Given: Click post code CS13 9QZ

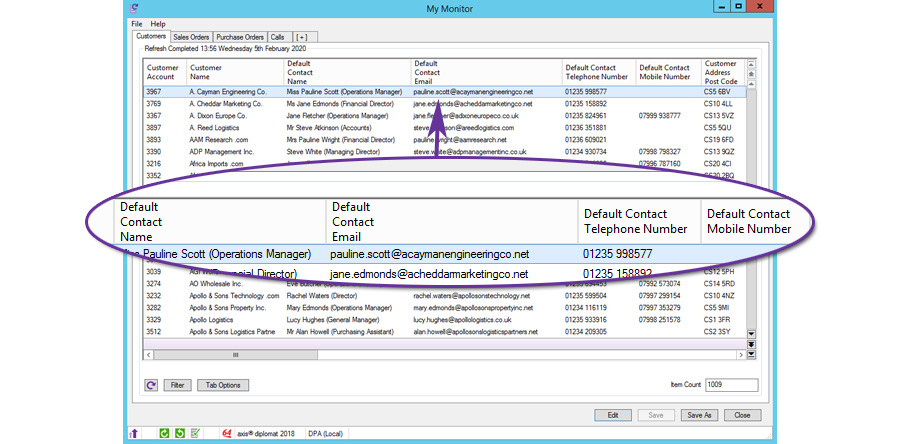Looking at the screenshot, I should [719, 152].
